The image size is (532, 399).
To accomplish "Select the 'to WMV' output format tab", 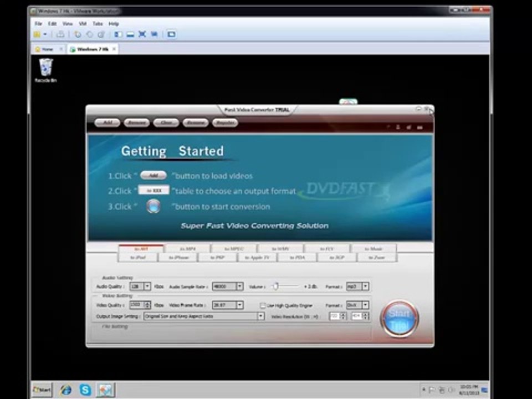I will coord(280,249).
